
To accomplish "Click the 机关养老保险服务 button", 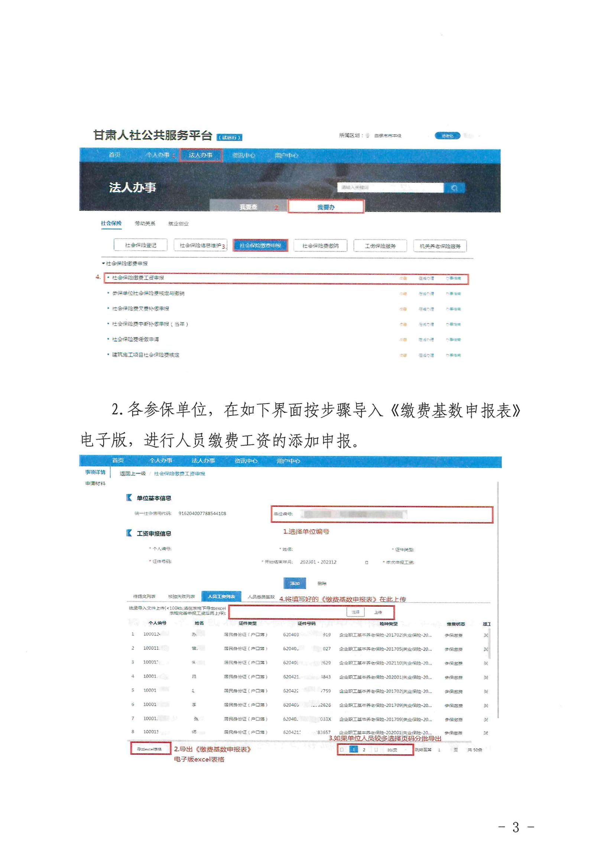I will point(439,246).
